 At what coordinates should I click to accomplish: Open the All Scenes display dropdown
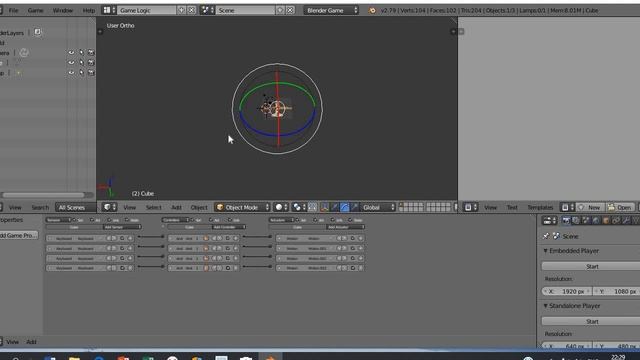click(76, 207)
